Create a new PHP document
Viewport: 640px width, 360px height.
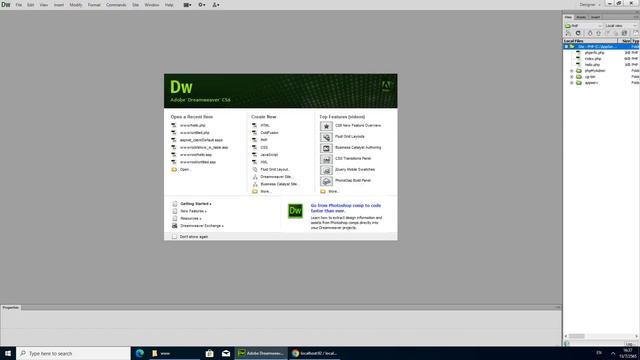click(x=264, y=140)
